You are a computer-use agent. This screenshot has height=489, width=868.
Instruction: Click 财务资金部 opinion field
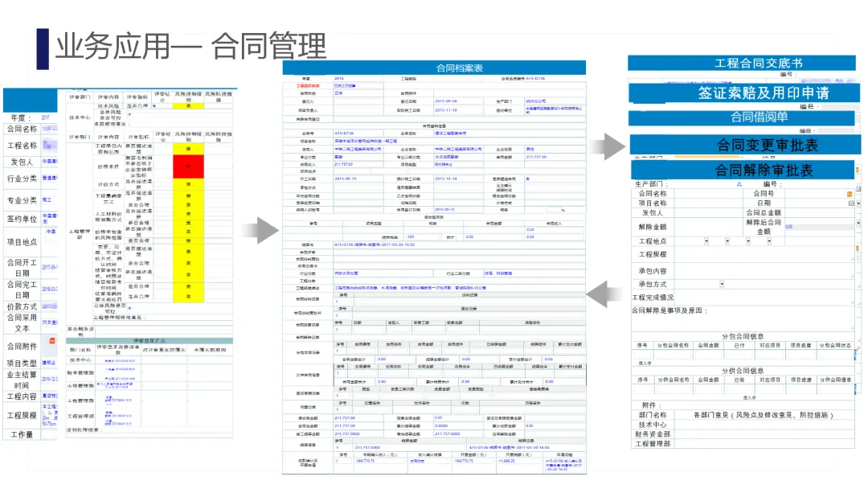(x=764, y=434)
